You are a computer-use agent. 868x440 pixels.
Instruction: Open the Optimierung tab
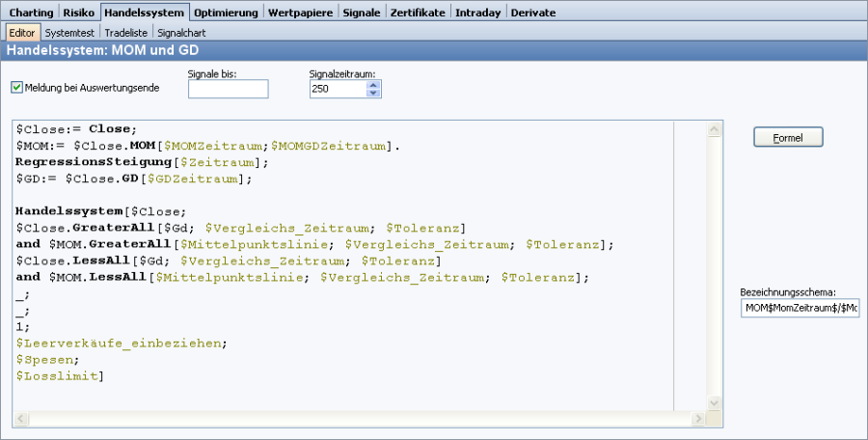pyautogui.click(x=225, y=13)
